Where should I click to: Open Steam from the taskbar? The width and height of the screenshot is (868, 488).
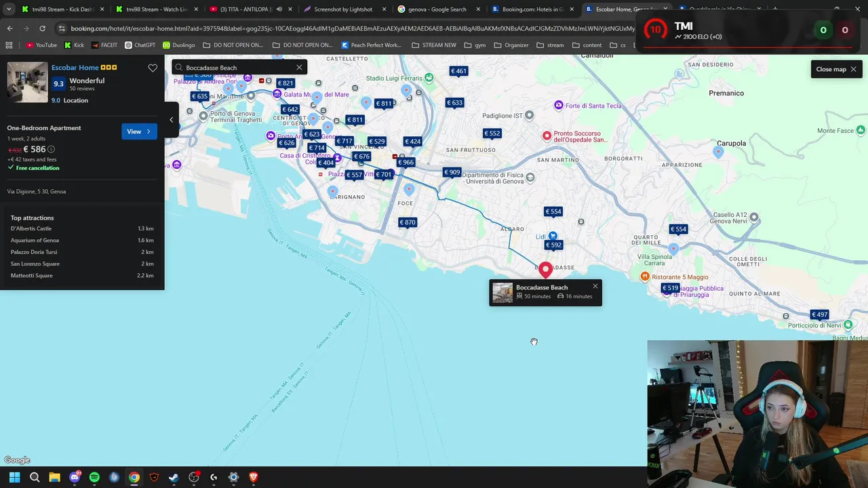point(174,477)
